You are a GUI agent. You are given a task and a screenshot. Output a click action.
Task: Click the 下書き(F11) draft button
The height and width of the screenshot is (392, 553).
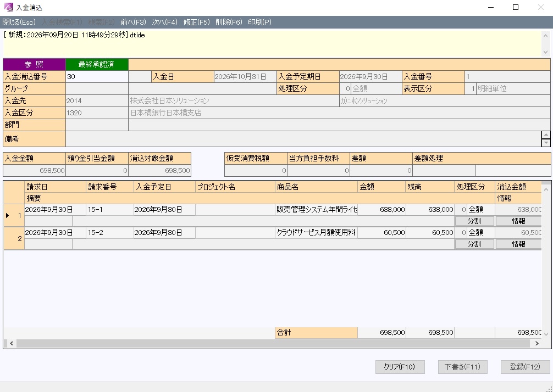(463, 367)
